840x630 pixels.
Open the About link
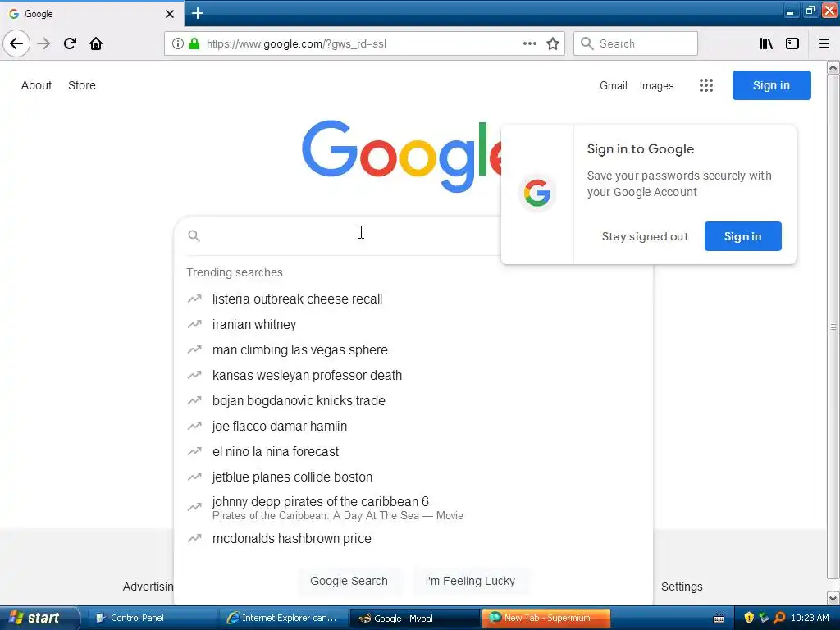36,85
